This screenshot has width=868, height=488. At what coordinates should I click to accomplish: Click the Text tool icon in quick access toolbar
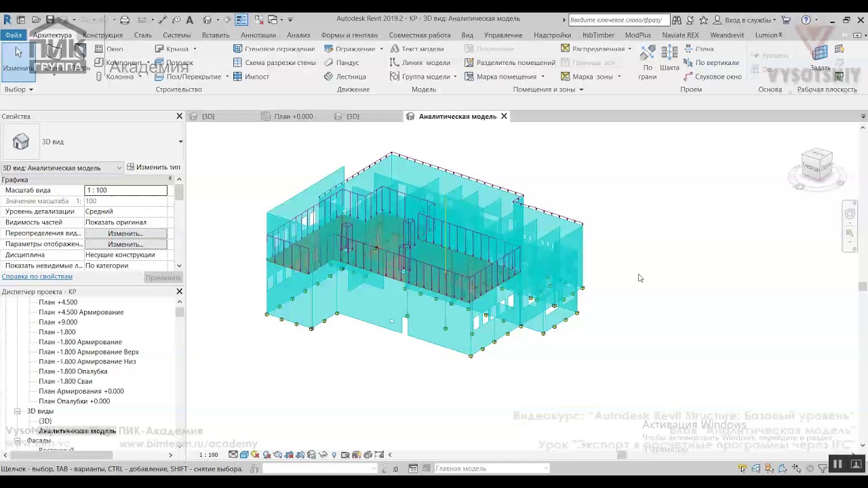[x=189, y=20]
